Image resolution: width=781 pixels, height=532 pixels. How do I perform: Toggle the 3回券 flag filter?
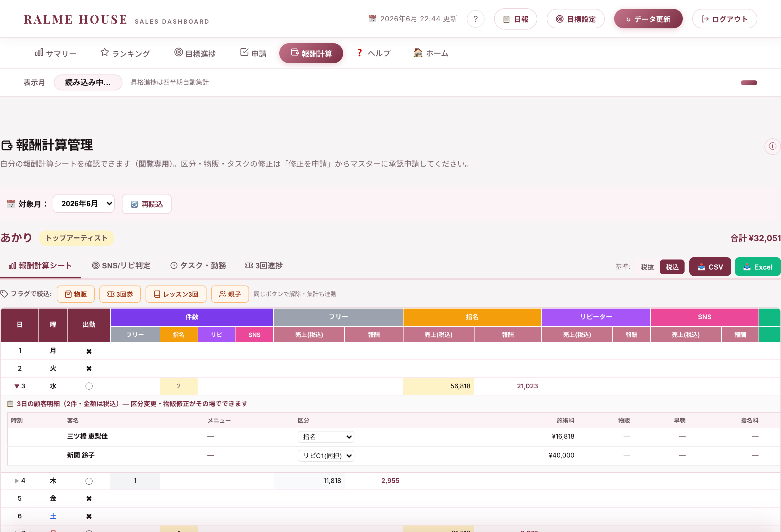(120, 294)
